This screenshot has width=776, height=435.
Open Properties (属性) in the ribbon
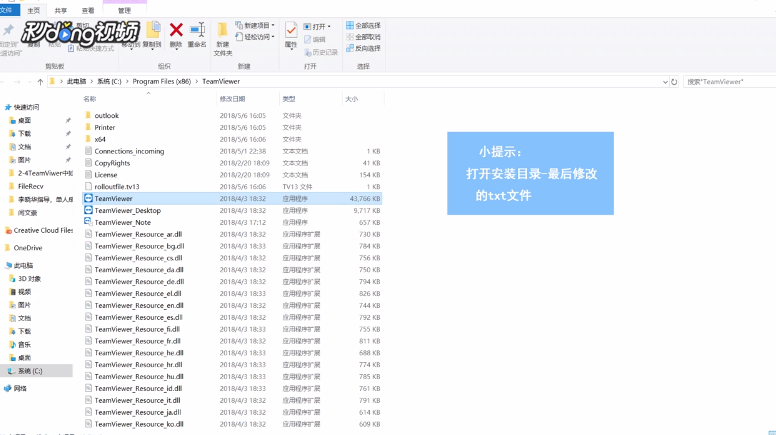point(291,35)
